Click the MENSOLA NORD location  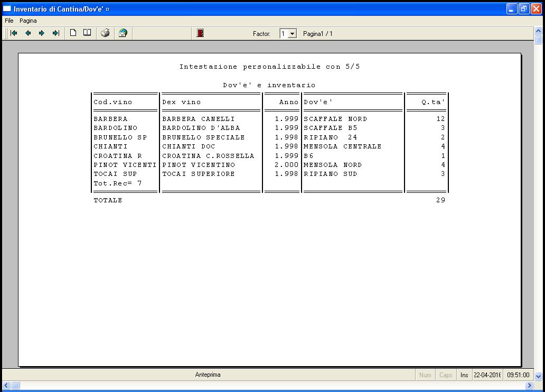[x=333, y=165]
